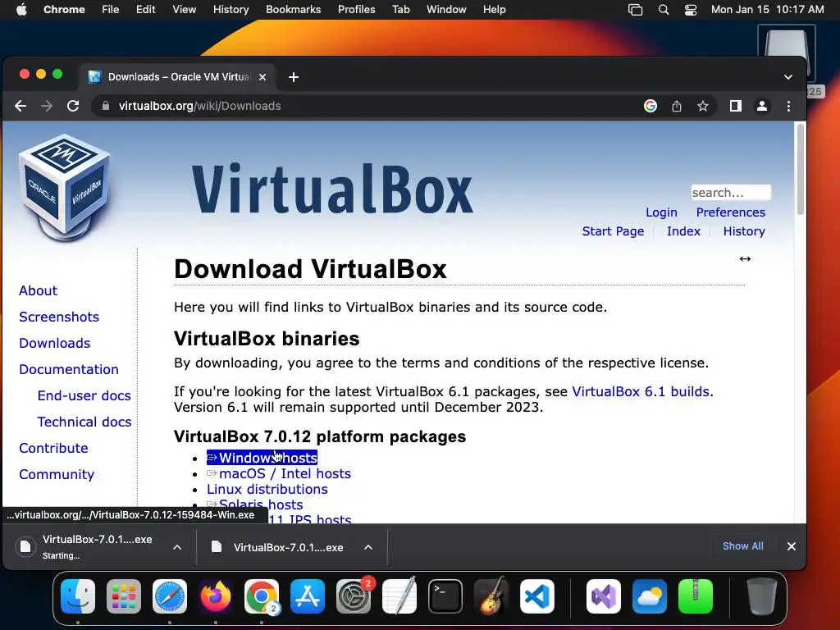This screenshot has width=840, height=630.
Task: Go back to the previous page
Action: (21, 106)
